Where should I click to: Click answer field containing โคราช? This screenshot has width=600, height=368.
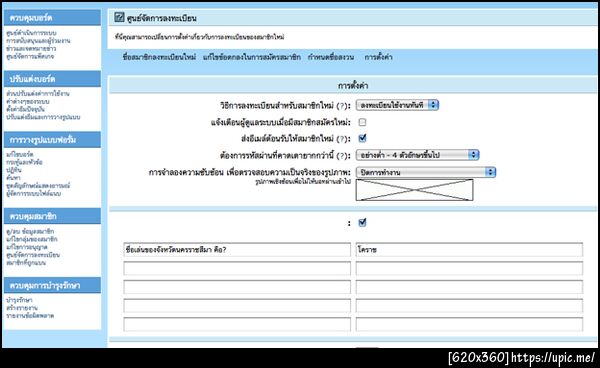469,249
